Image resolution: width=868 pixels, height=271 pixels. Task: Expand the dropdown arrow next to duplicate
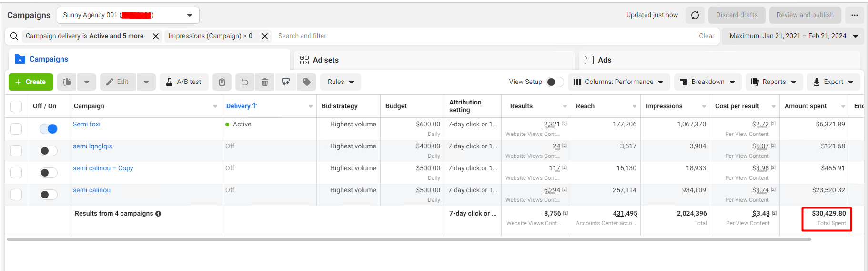click(87, 82)
